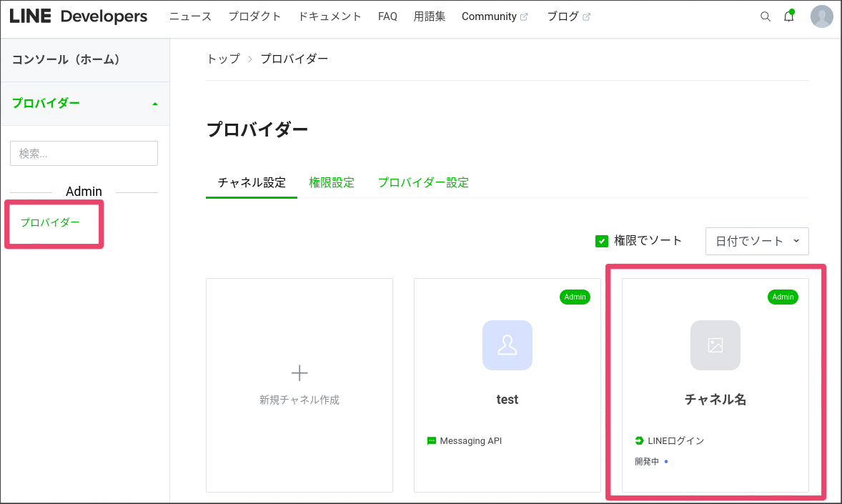Open the ドキュメント menu item
The width and height of the screenshot is (842, 504).
click(x=330, y=16)
